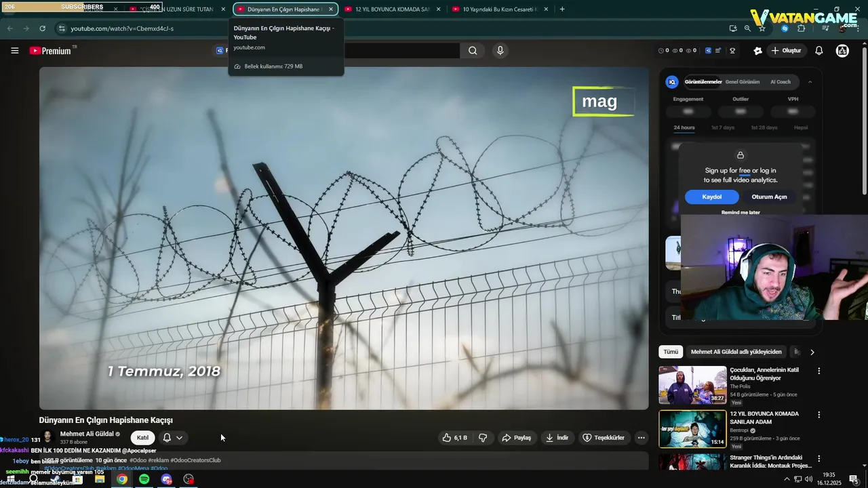This screenshot has width=868, height=488.
Task: Open Mehmet Ali Güldal channel name link
Action: (87, 434)
